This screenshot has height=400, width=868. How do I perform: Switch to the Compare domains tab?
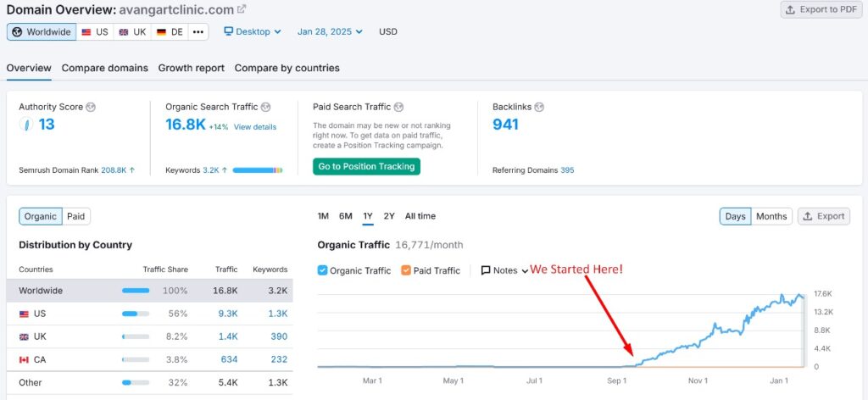[x=104, y=68]
